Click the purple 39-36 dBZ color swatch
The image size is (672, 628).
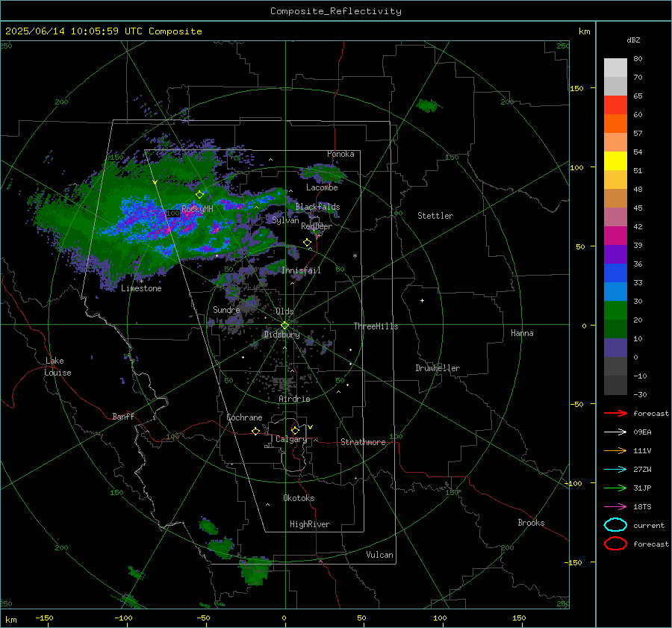coord(615,254)
